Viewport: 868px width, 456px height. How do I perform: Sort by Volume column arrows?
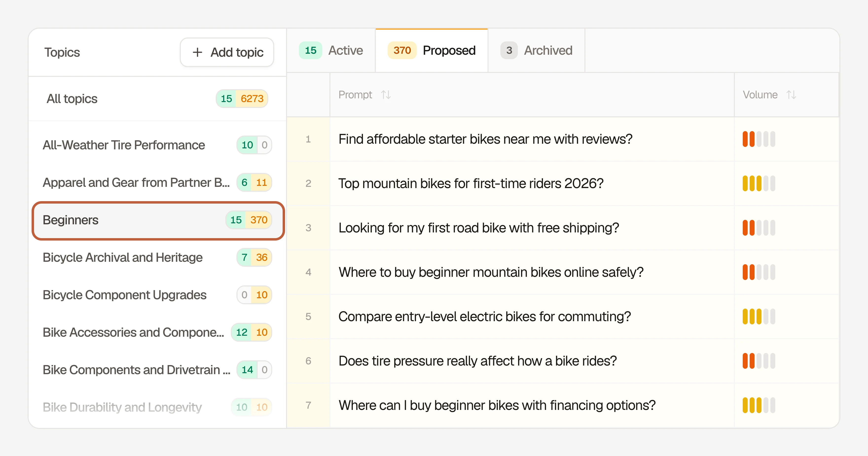point(791,95)
